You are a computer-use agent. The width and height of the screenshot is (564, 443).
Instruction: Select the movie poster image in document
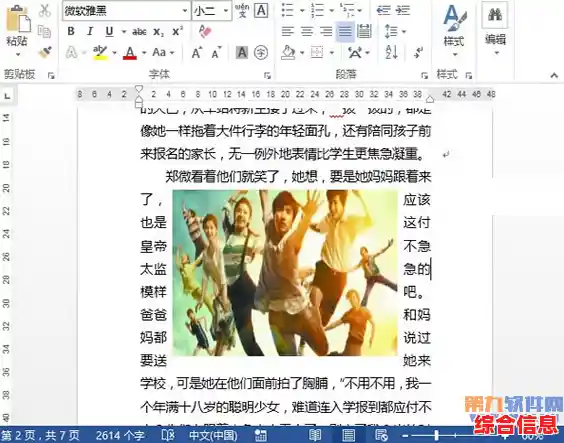[285, 273]
